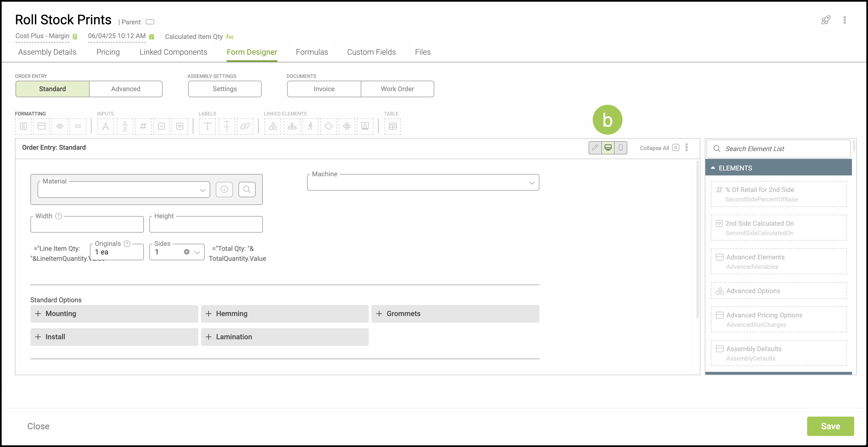This screenshot has height=447, width=868.
Task: Toggle the Parent checkbox
Action: pyautogui.click(x=150, y=22)
